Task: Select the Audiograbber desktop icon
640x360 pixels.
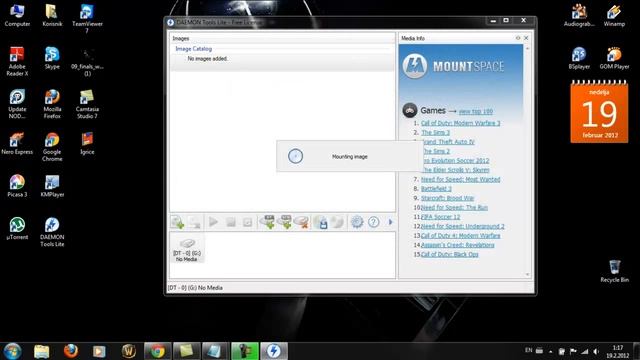Action: (579, 16)
